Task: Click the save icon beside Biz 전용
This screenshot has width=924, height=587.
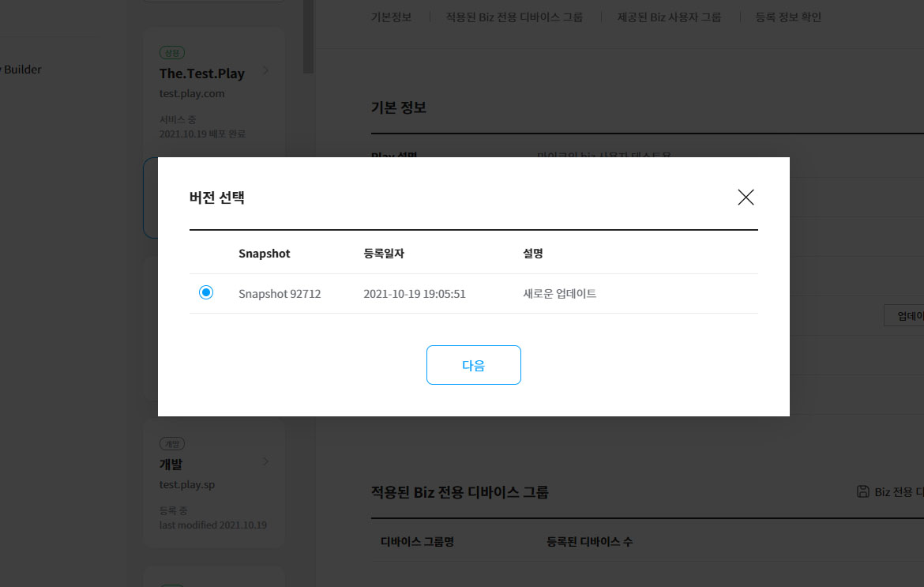Action: tap(863, 491)
